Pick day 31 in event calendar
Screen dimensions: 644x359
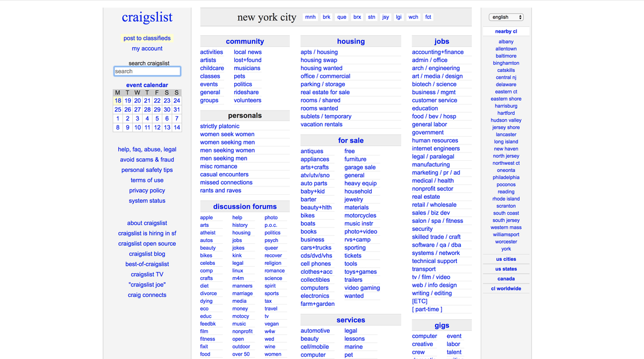click(177, 109)
